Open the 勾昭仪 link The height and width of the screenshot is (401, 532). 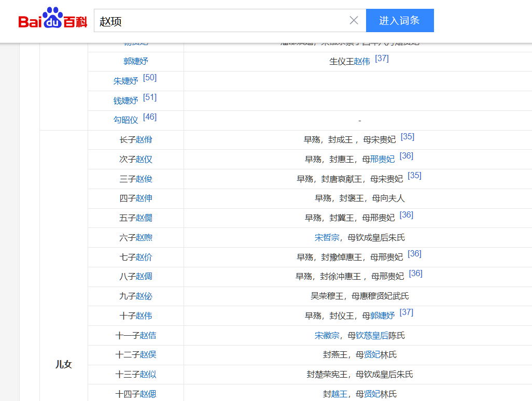[x=125, y=120]
